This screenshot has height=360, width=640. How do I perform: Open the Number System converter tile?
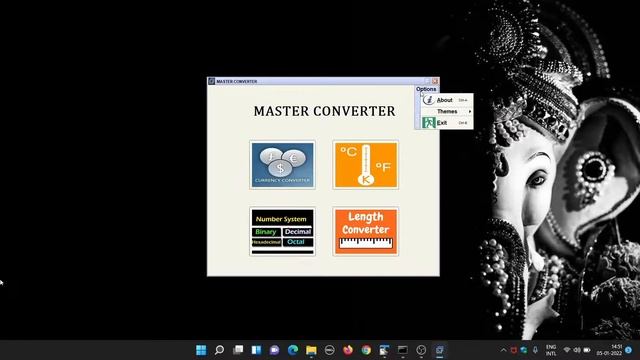[x=282, y=231]
